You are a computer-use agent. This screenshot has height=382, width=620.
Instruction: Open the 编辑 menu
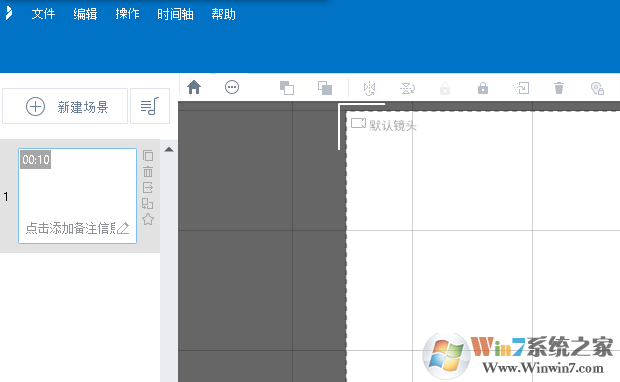[x=85, y=14]
